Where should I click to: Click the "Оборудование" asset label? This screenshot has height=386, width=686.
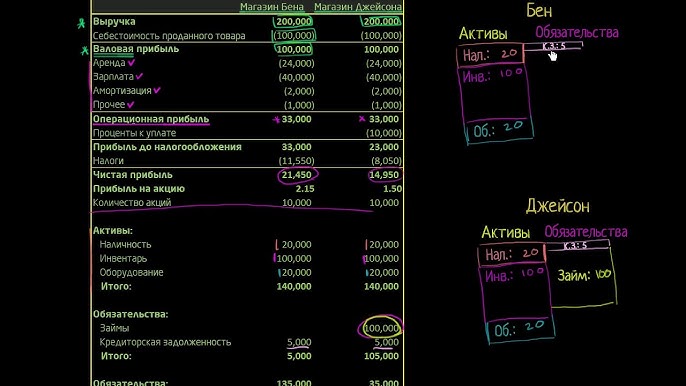(x=131, y=273)
